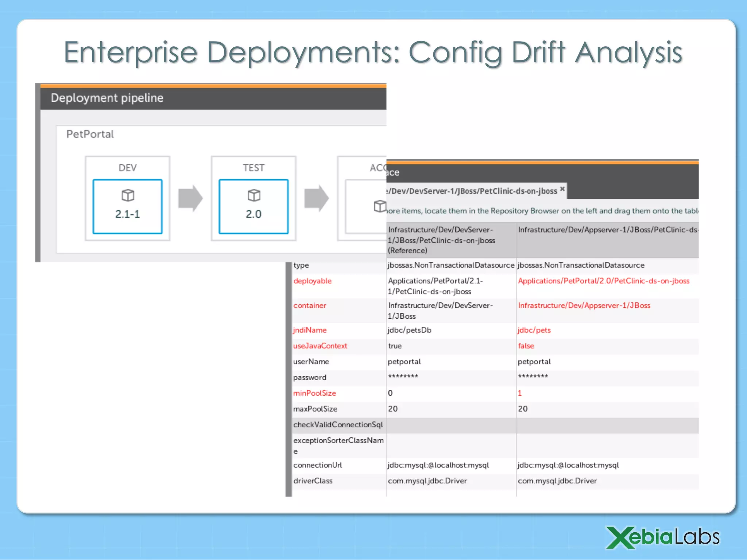Click the minPoolSize property label
747x560 pixels.
314,393
